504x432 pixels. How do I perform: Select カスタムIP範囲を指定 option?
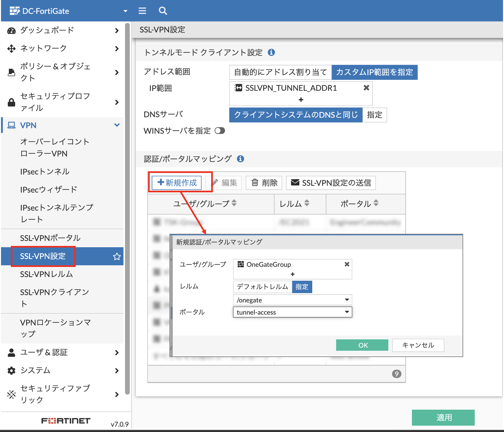click(374, 72)
